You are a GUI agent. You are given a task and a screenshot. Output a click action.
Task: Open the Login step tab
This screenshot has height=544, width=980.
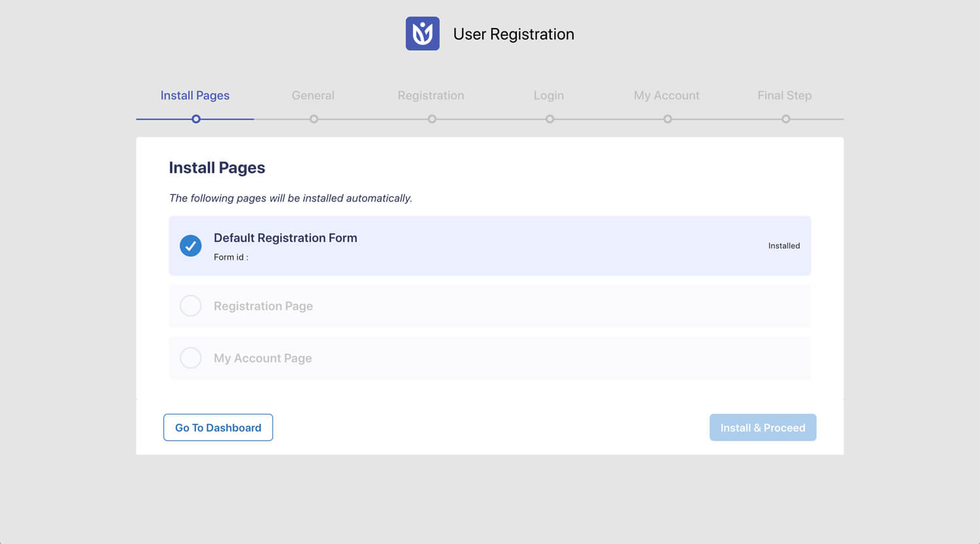coord(549,95)
